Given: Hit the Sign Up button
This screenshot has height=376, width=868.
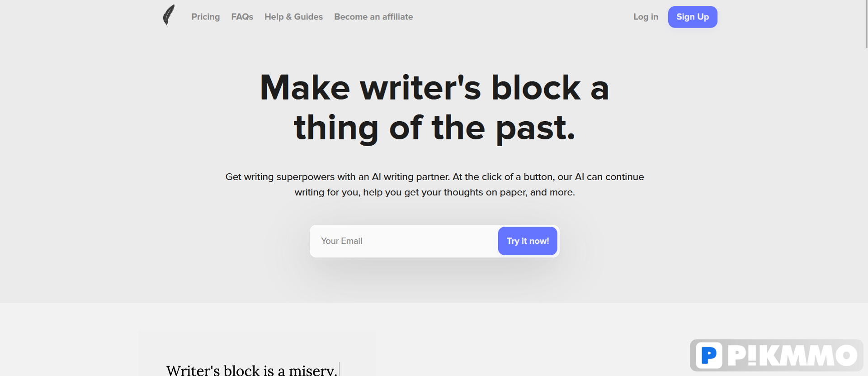Looking at the screenshot, I should click(693, 17).
